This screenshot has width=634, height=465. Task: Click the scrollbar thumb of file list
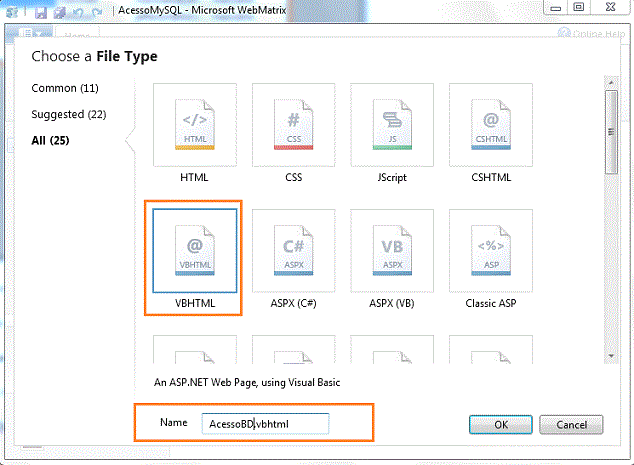pos(611,132)
